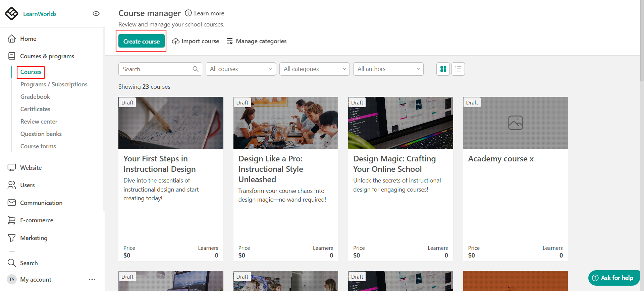
Task: Switch to grid view layout
Action: point(443,69)
